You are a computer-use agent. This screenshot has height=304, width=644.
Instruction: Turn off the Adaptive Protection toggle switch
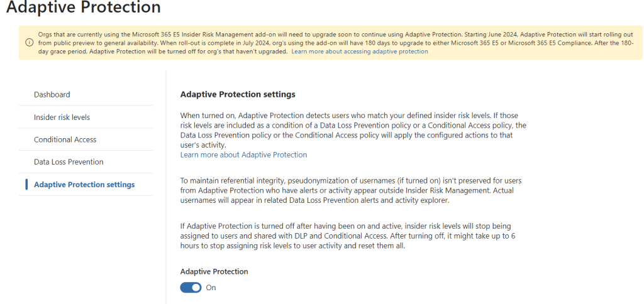pos(191,287)
